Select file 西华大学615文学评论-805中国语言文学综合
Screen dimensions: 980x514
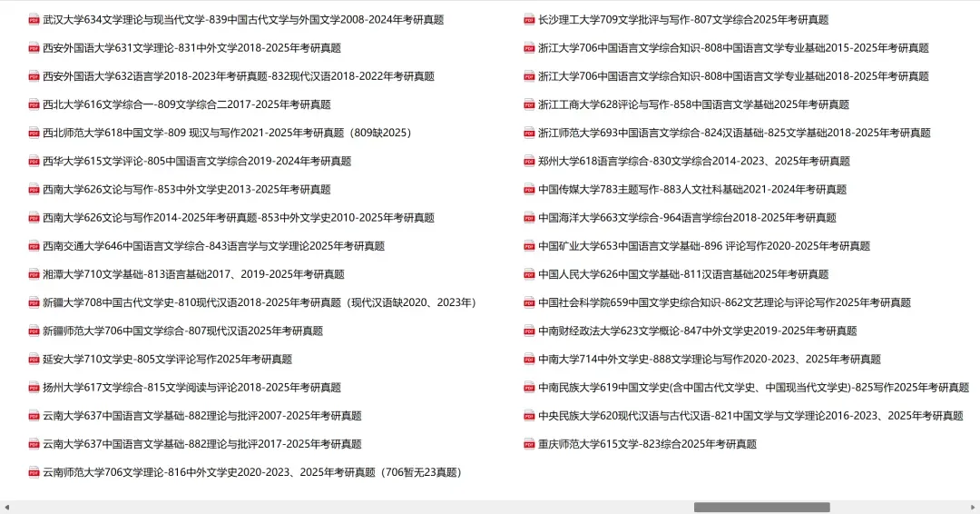click(197, 162)
